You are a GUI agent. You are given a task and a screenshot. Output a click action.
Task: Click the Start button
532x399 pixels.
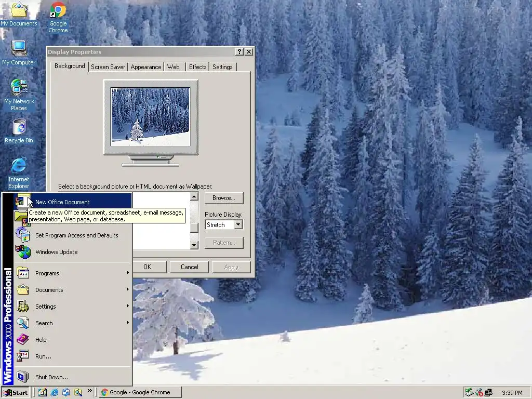click(x=16, y=393)
